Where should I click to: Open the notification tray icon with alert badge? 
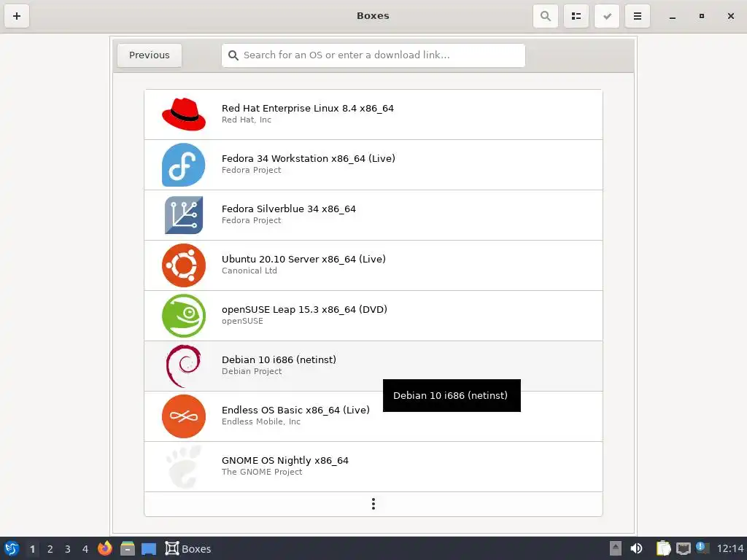click(703, 548)
